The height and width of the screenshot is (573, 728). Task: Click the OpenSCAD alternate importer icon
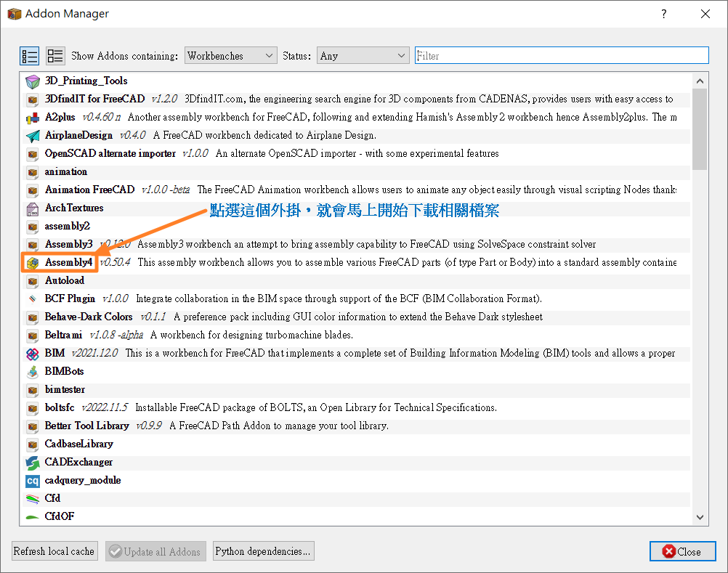click(x=33, y=153)
